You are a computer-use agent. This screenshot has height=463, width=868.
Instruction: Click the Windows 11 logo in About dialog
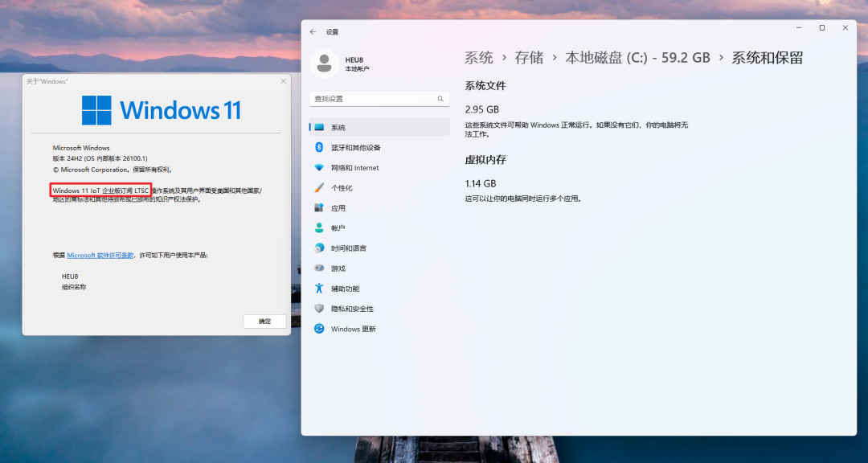click(161, 109)
